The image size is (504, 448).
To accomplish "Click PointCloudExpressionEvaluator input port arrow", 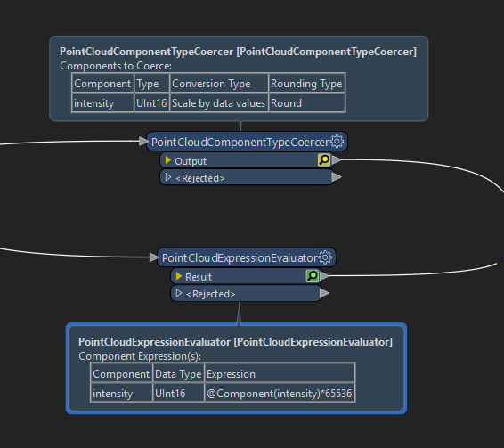I will coord(154,257).
